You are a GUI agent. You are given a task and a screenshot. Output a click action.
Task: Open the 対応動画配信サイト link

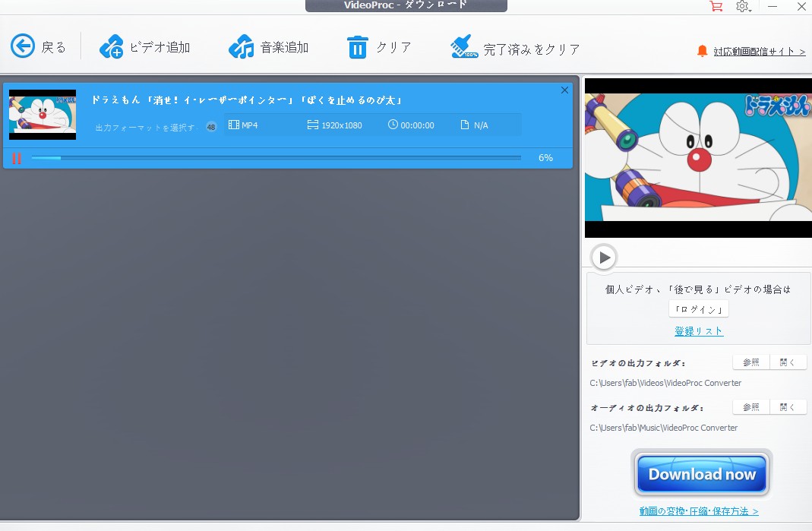[759, 52]
